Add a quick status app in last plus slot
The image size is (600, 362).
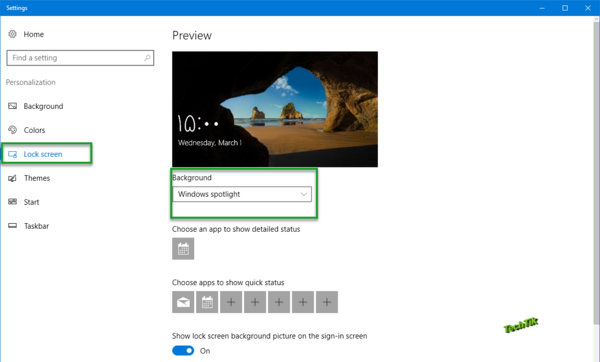pyautogui.click(x=327, y=302)
